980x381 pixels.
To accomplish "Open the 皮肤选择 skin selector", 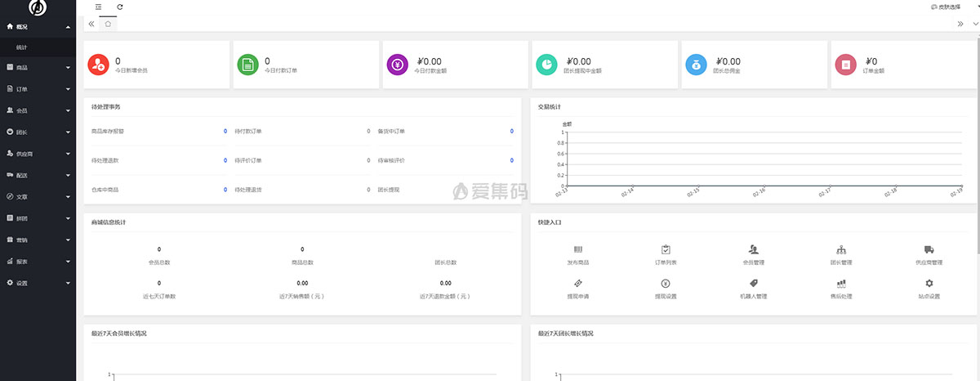I will point(947,7).
